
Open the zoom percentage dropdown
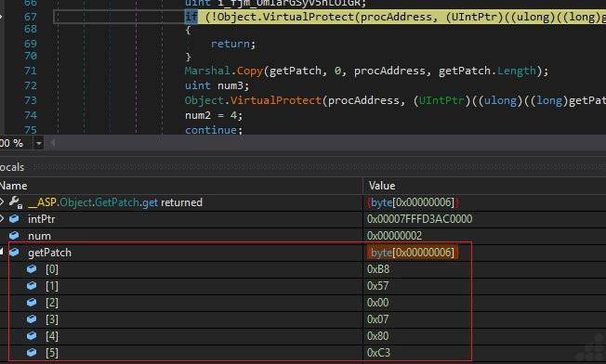[x=39, y=143]
